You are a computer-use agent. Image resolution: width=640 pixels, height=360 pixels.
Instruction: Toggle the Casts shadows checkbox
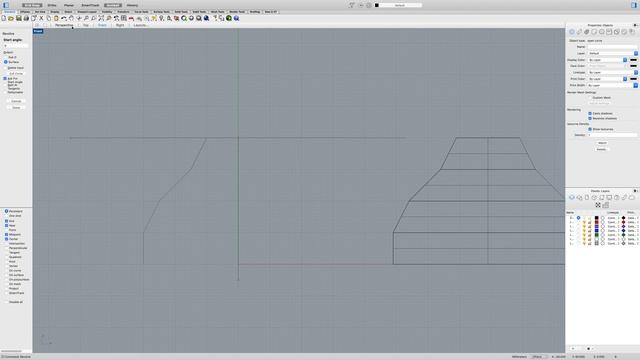tap(590, 113)
